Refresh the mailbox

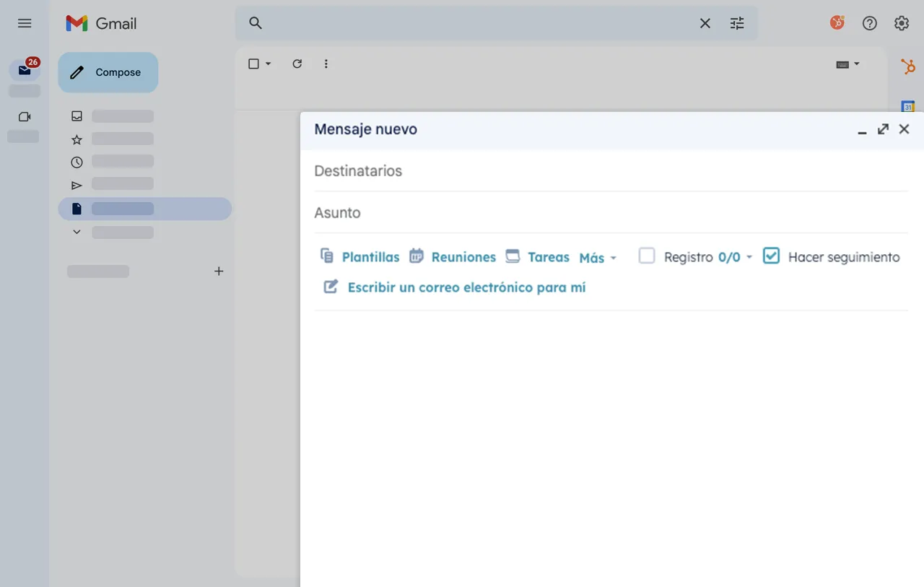pos(297,64)
